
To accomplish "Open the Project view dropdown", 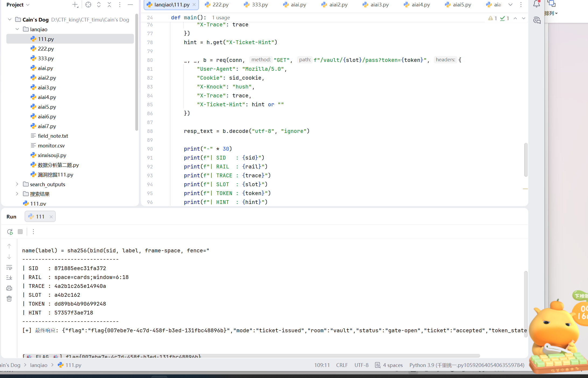I will pyautogui.click(x=18, y=5).
